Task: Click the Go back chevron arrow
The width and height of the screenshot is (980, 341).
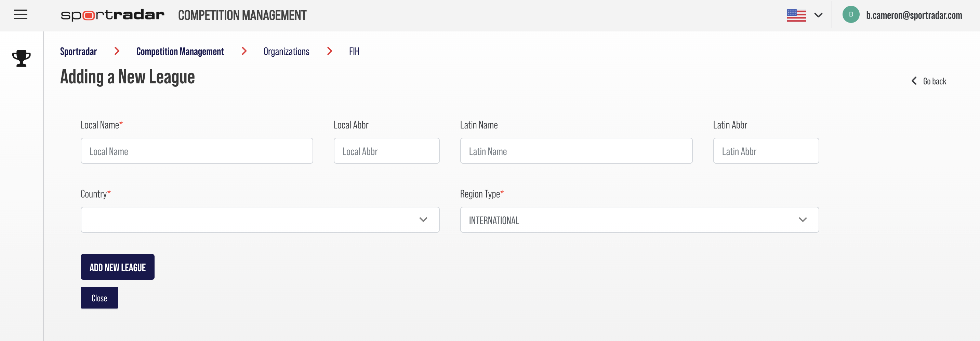Action: point(914,81)
